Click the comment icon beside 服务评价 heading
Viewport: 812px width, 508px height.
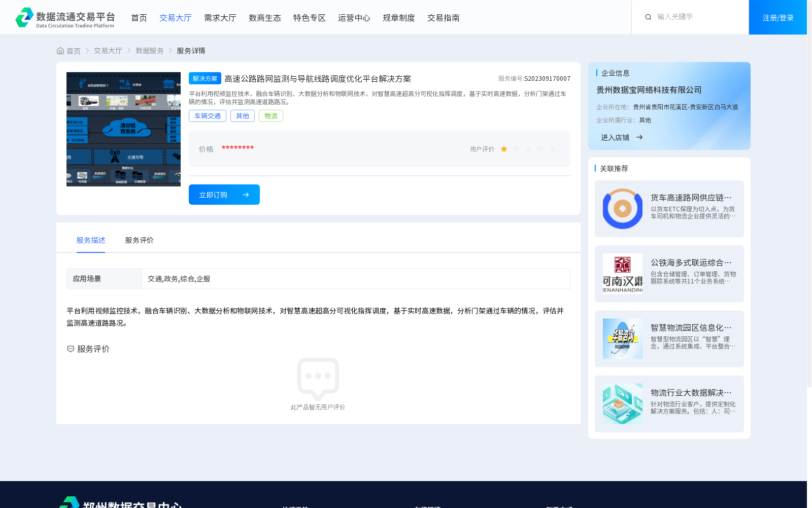pyautogui.click(x=71, y=349)
